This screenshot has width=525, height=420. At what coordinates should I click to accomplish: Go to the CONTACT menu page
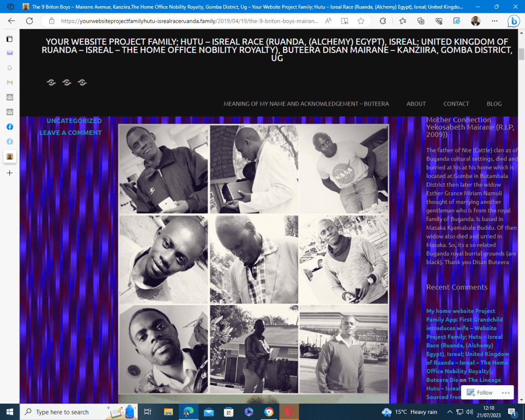click(x=456, y=104)
